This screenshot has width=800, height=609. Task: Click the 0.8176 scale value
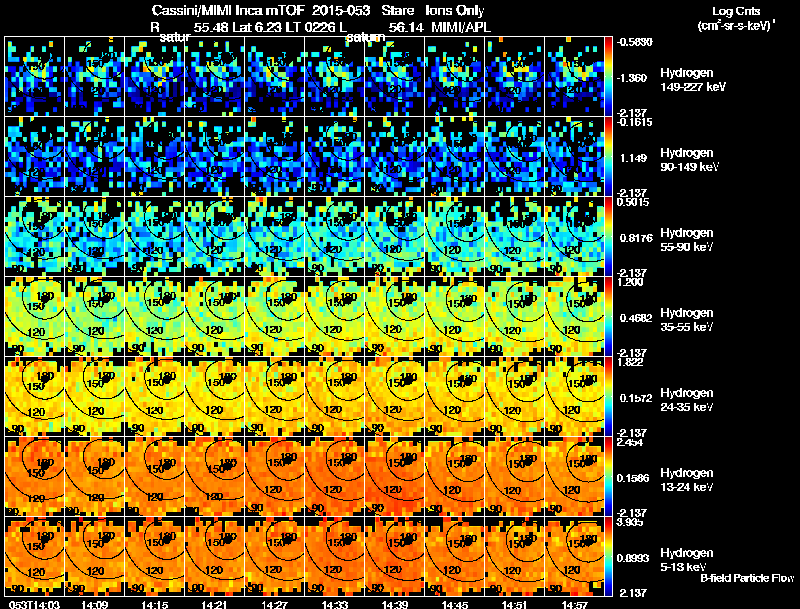636,238
